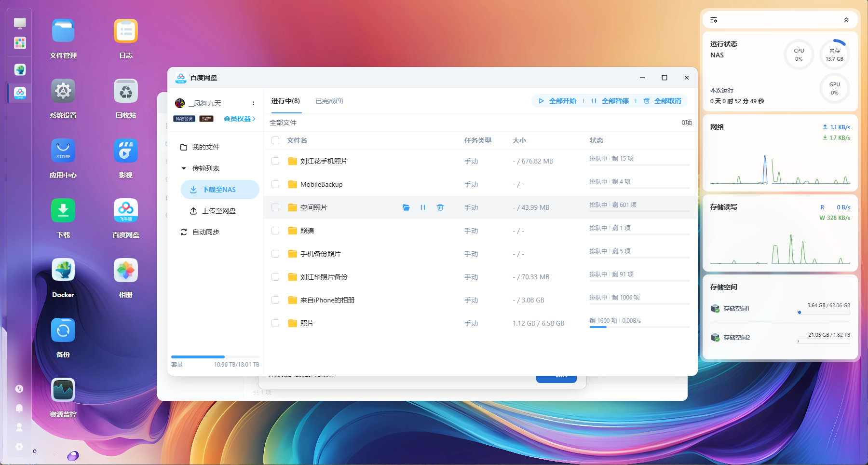Open the 备份 desktop icon
Image resolution: width=868 pixels, height=465 pixels.
63,330
